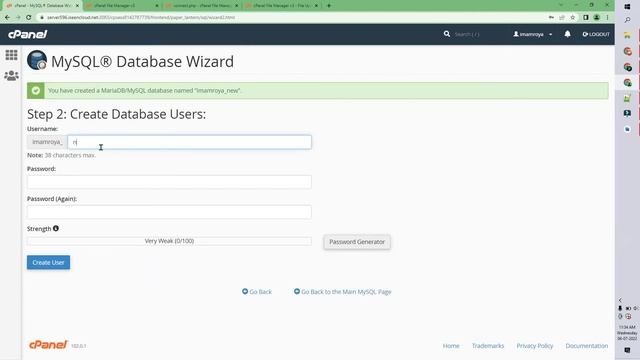The width and height of the screenshot is (640, 360).
Task: Click the database created success message
Action: pos(318,91)
